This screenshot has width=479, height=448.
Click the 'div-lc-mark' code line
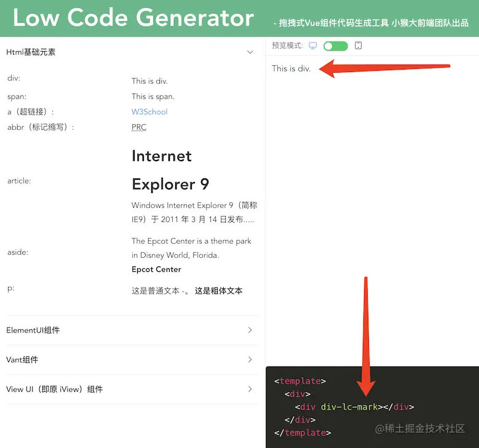coord(354,407)
